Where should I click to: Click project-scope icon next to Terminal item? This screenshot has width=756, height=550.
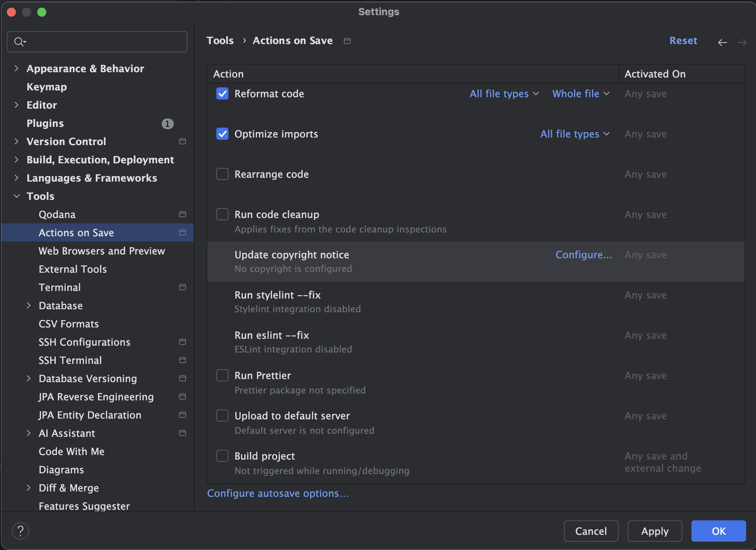coord(183,288)
